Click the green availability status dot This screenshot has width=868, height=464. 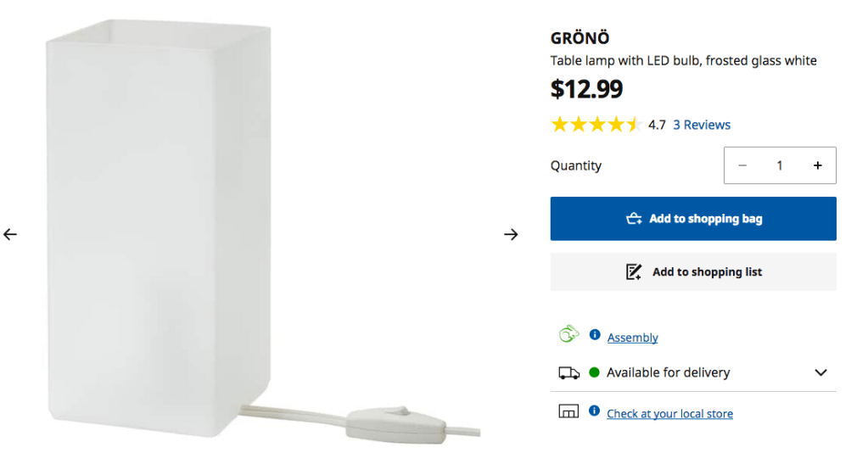[x=594, y=372]
